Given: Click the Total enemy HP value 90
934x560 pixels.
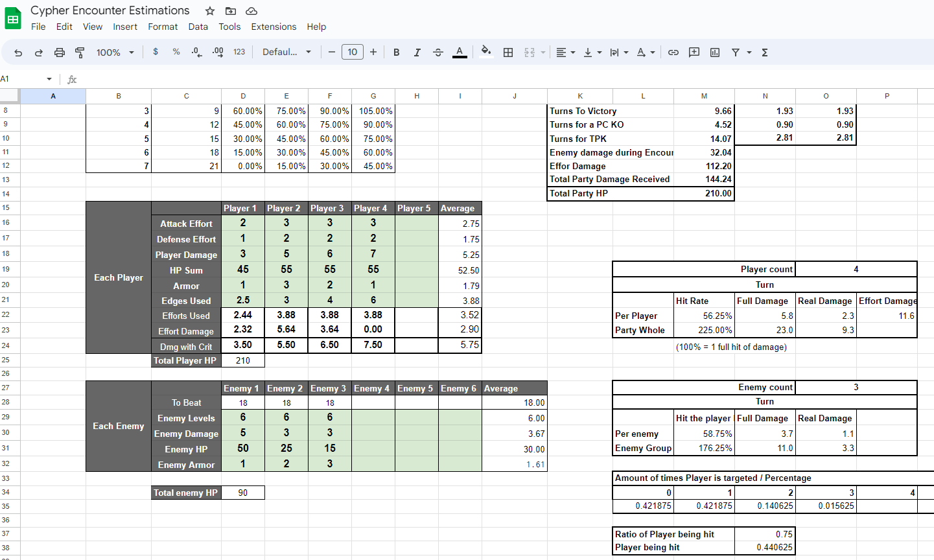Looking at the screenshot, I should pyautogui.click(x=243, y=493).
